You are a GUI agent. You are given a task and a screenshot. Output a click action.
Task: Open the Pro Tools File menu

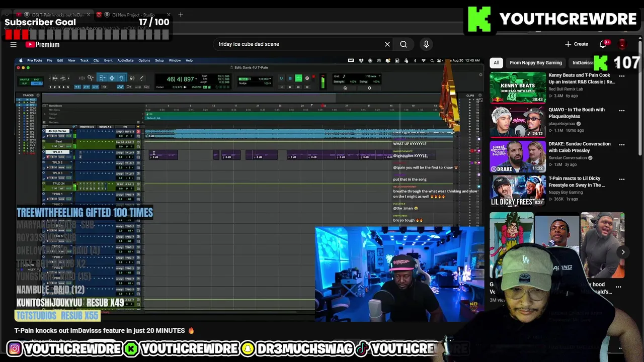tap(49, 60)
